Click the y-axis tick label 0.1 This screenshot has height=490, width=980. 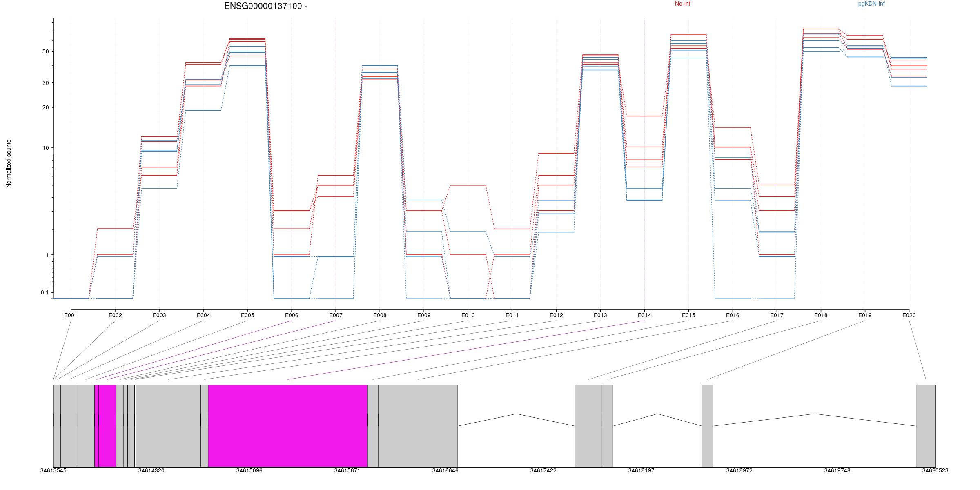(45, 292)
